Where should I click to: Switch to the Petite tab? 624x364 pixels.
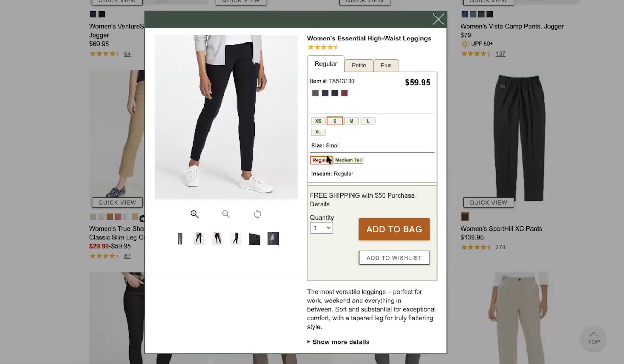(359, 66)
